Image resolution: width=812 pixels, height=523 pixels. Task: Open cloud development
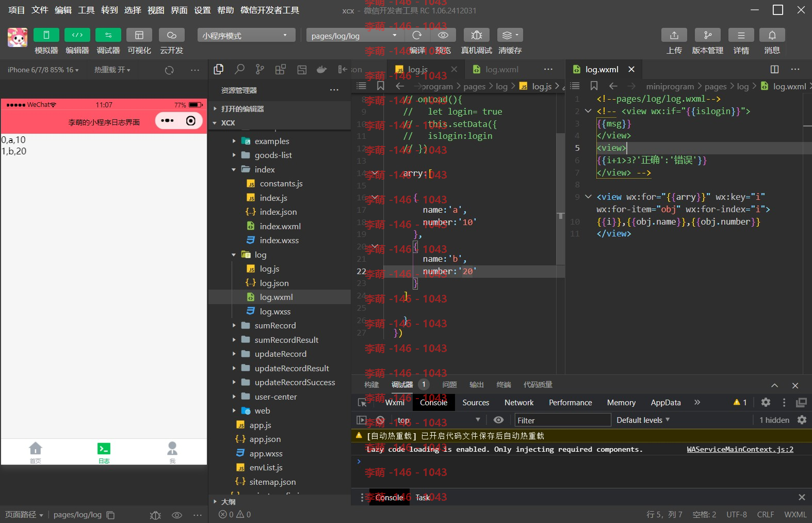click(172, 35)
